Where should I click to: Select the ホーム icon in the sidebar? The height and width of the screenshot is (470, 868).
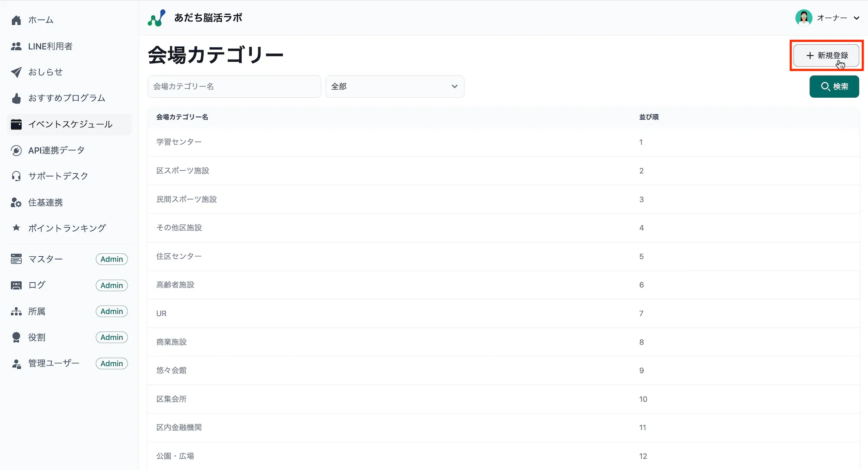(x=16, y=20)
